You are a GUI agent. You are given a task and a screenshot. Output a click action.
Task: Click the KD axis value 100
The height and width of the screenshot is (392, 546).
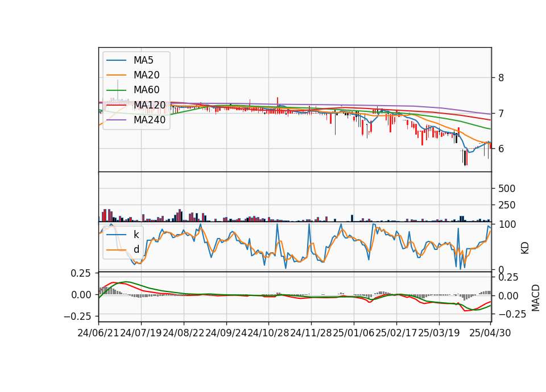(507, 224)
